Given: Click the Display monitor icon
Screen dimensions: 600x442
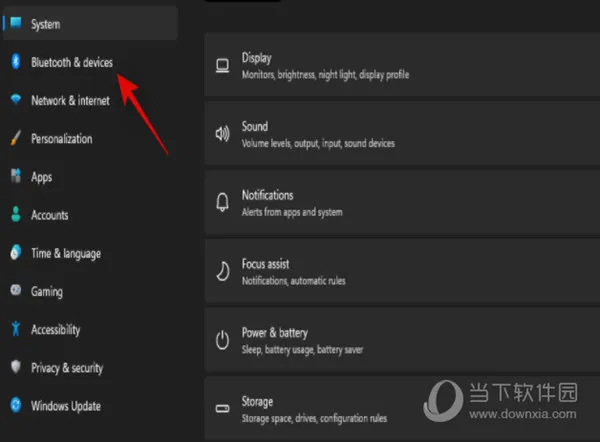Looking at the screenshot, I should point(222,65).
